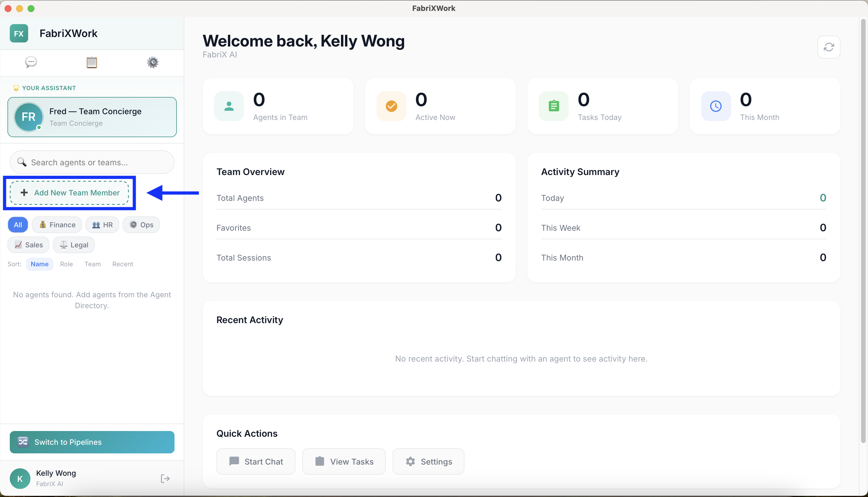Click the FX logo icon
This screenshot has height=497, width=868.
pyautogui.click(x=19, y=34)
